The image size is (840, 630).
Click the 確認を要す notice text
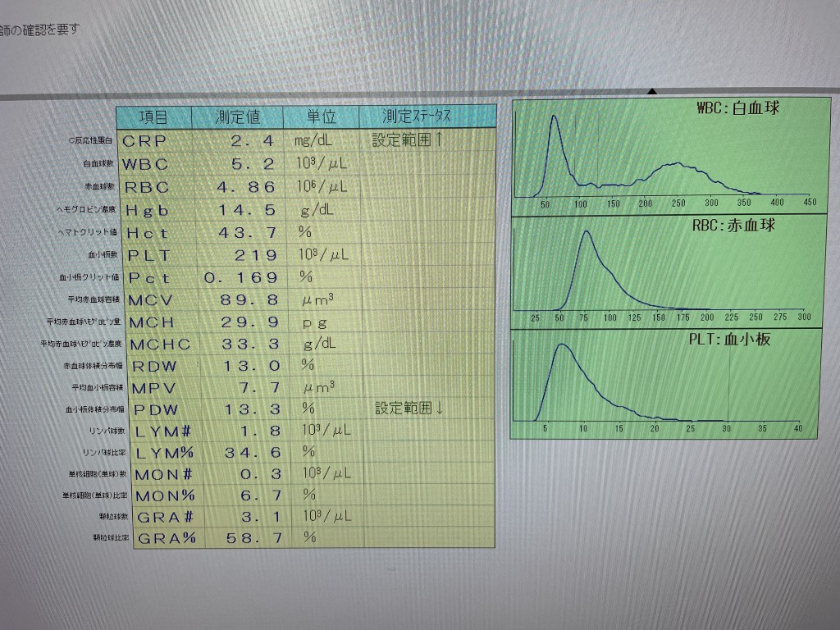tap(39, 30)
